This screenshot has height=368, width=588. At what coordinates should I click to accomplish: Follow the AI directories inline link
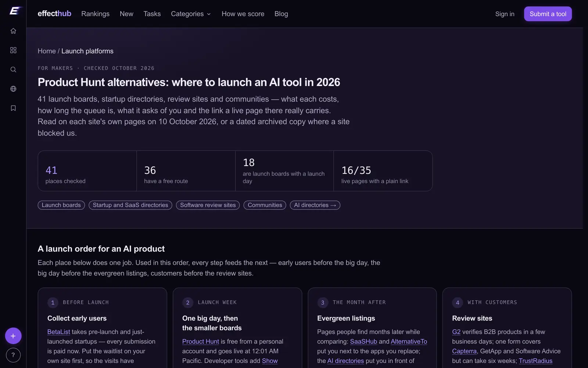coord(345,361)
